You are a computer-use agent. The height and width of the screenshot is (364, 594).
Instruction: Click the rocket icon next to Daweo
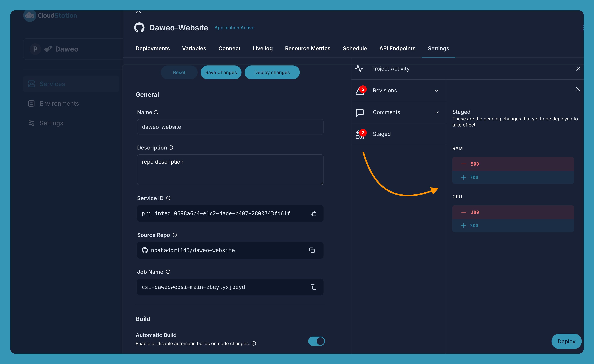coord(48,49)
